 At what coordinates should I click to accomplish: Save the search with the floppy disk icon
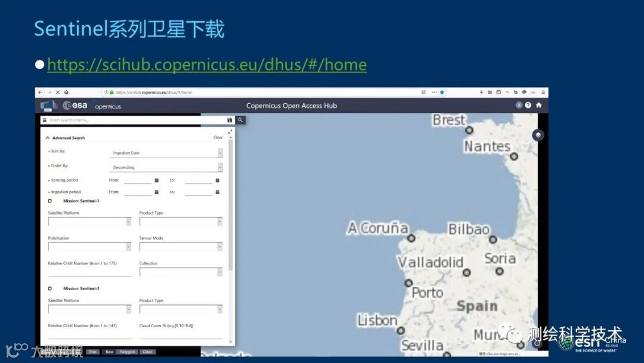[x=230, y=120]
